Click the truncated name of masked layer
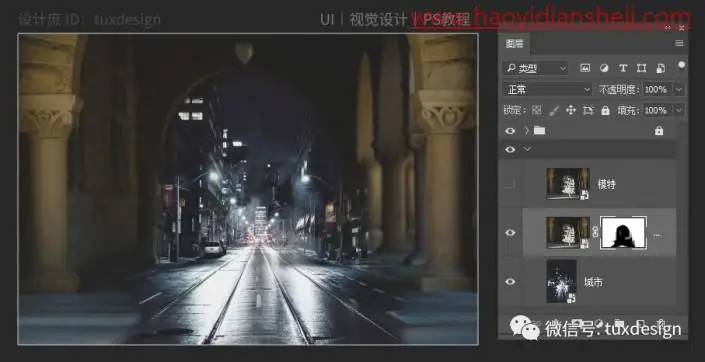Image resolution: width=705 pixels, height=362 pixels. [656, 235]
